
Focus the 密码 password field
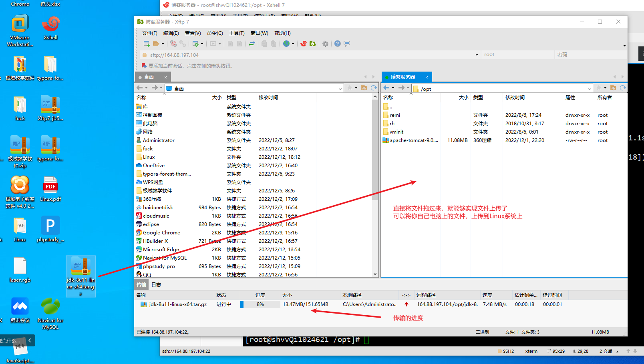[591, 55]
